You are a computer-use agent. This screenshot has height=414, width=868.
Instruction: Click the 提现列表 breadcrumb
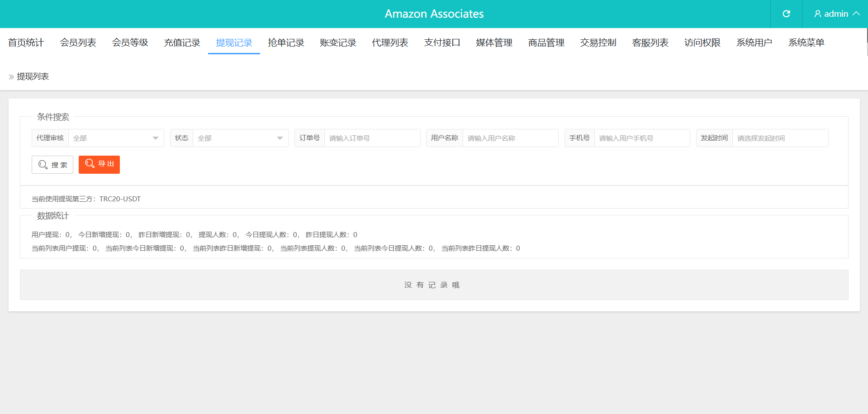pos(33,76)
